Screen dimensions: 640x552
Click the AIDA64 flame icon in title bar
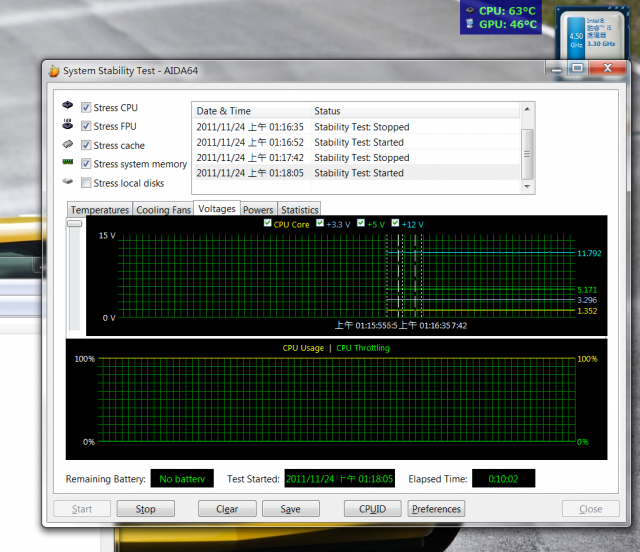(x=54, y=71)
